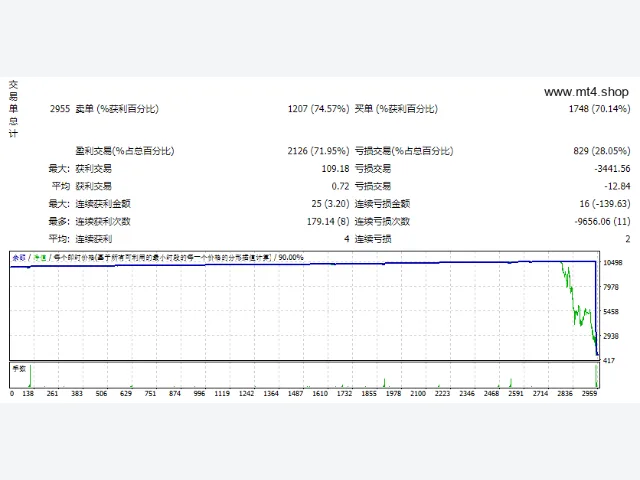Select the x-axis label "2468"

491,393
